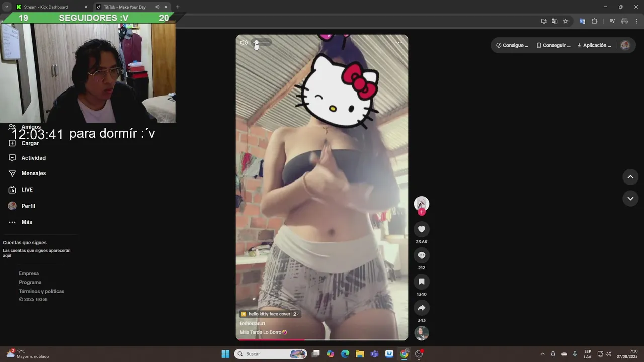The width and height of the screenshot is (644, 362).
Task: Click the Empresa footer link
Action: 29,273
